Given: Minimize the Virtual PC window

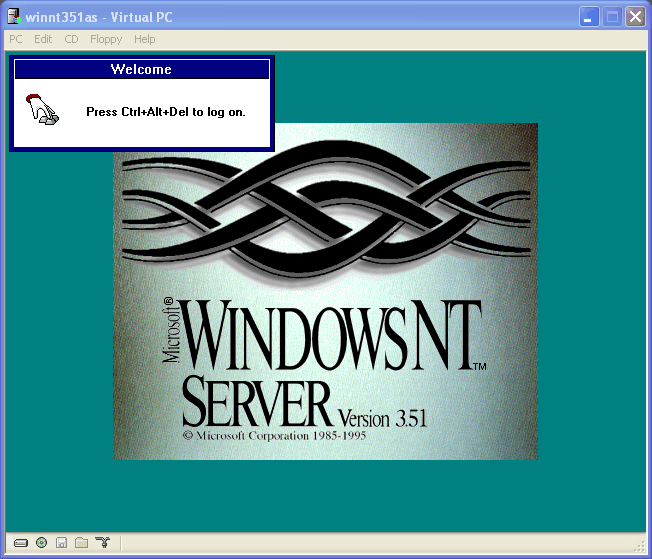Looking at the screenshot, I should pyautogui.click(x=589, y=17).
